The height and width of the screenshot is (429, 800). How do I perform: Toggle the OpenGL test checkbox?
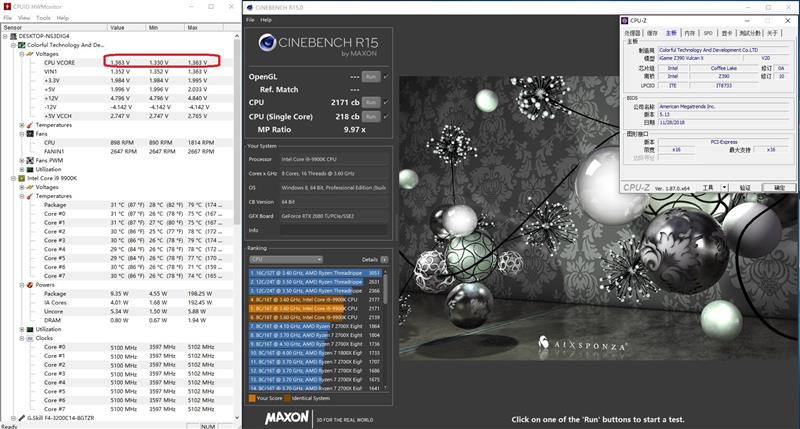[x=386, y=77]
